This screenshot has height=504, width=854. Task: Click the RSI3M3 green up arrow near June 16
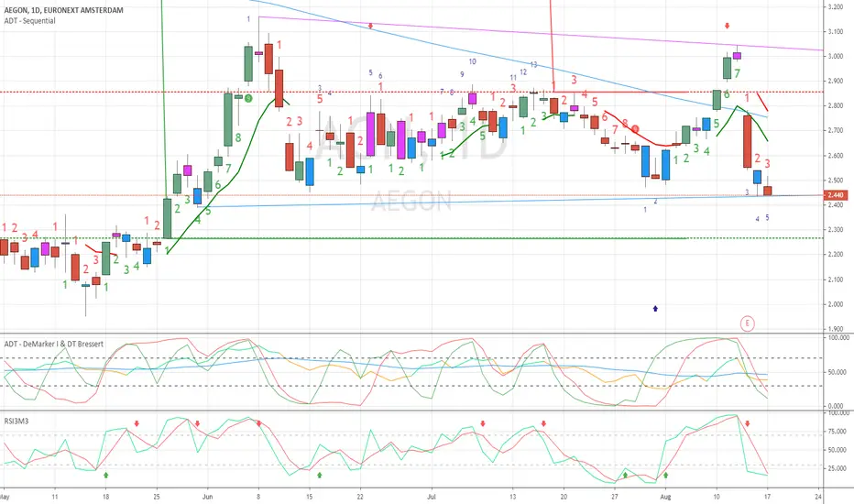coord(320,475)
